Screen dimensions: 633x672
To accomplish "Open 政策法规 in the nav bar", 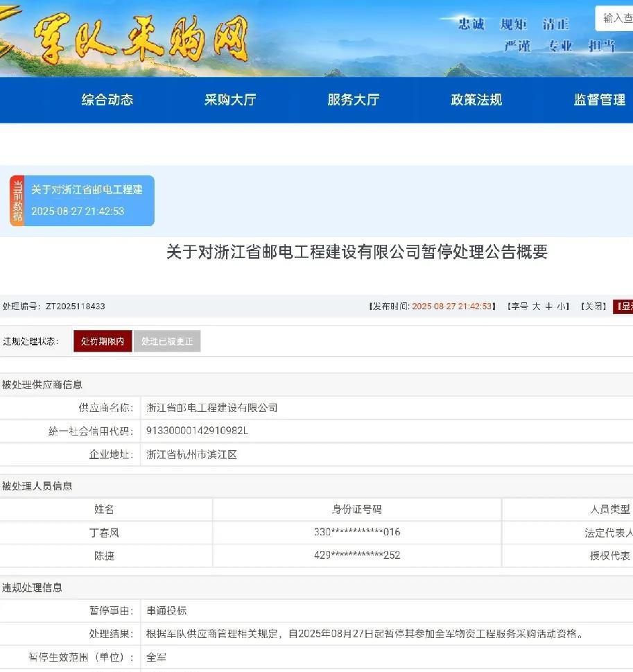I will (476, 100).
